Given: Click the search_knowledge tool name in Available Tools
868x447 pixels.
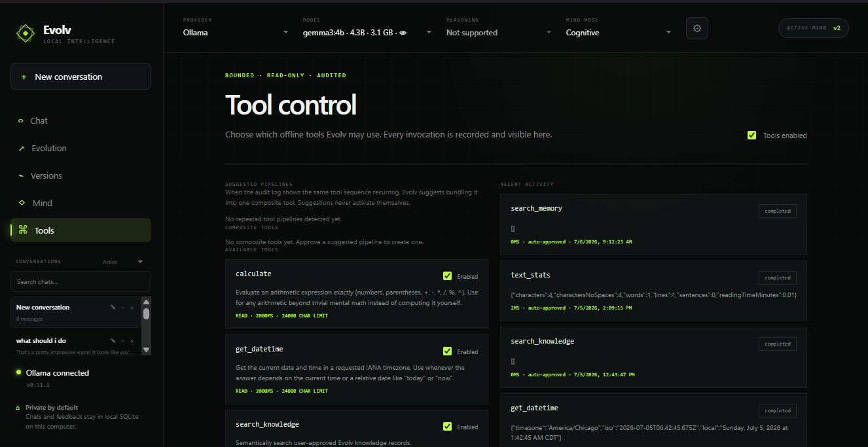Looking at the screenshot, I should click(x=267, y=425).
